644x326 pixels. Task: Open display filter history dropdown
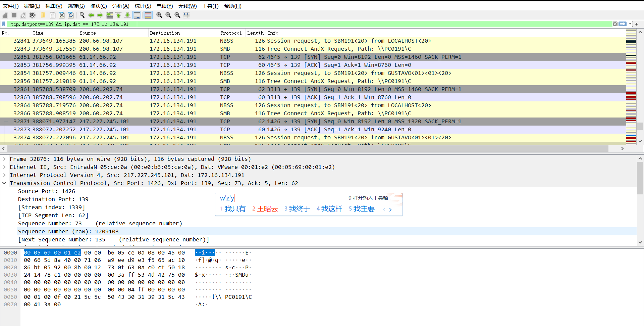630,24
